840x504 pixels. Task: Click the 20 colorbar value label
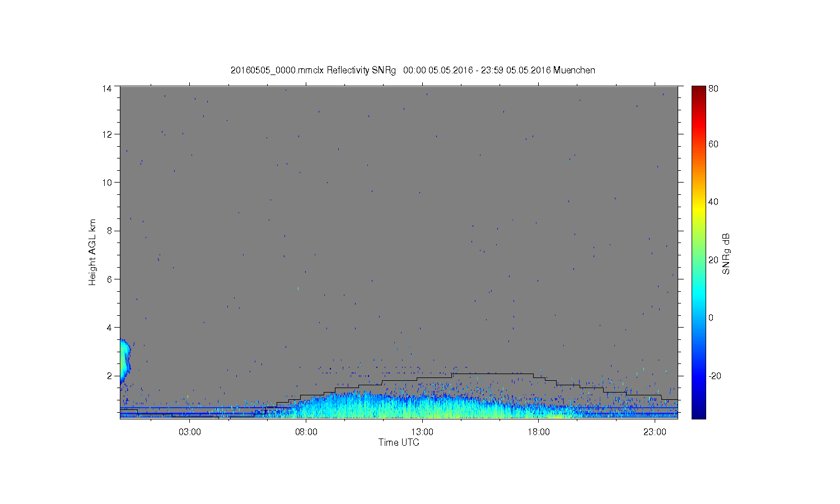[713, 260]
